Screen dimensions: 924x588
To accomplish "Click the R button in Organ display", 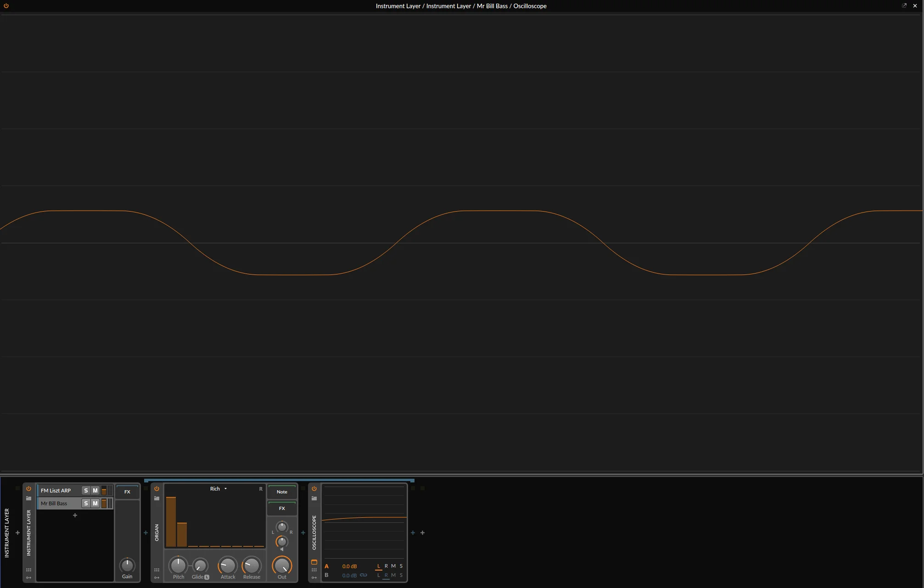I will 261,489.
